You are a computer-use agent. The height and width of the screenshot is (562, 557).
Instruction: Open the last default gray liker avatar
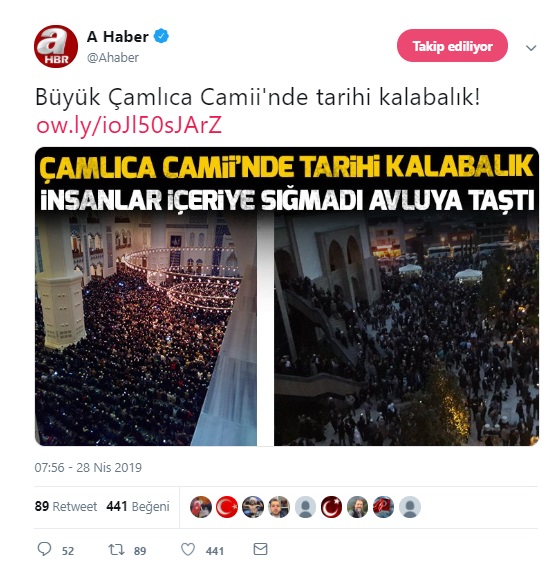point(410,507)
